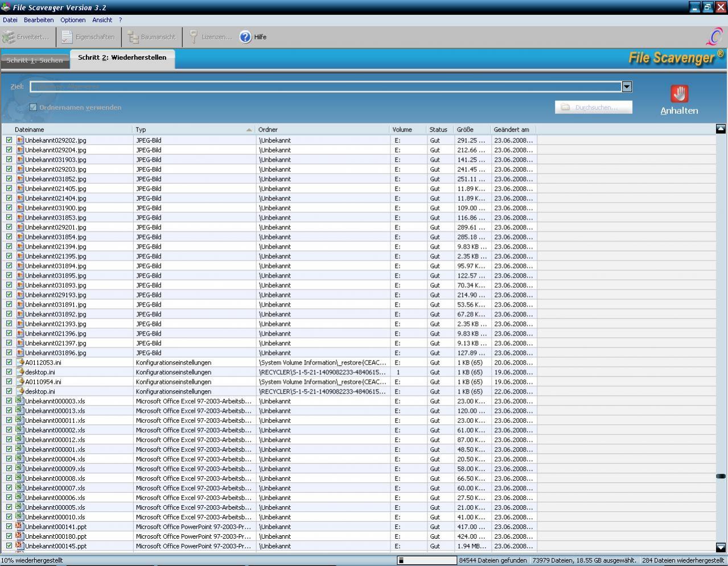Open the ? help menu
The image size is (728, 566).
click(x=120, y=20)
